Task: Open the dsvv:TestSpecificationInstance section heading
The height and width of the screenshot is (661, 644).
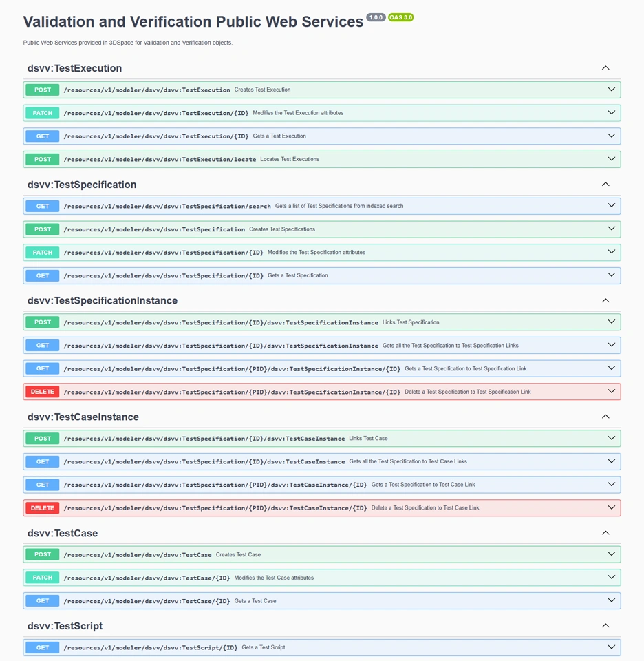Action: coord(103,301)
